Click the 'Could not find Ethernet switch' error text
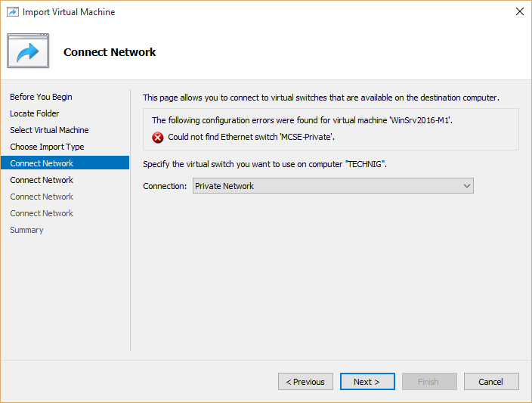This screenshot has height=403, width=532. pyautogui.click(x=252, y=137)
